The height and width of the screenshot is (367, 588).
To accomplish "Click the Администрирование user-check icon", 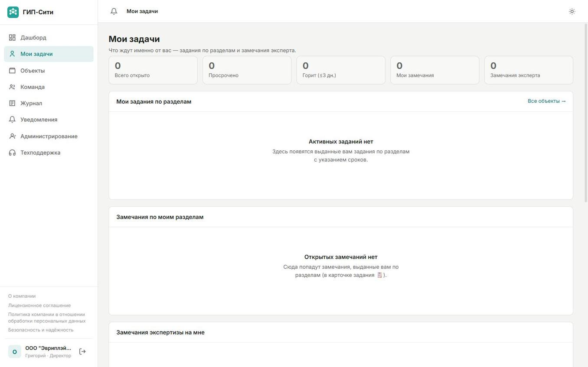I will point(12,136).
